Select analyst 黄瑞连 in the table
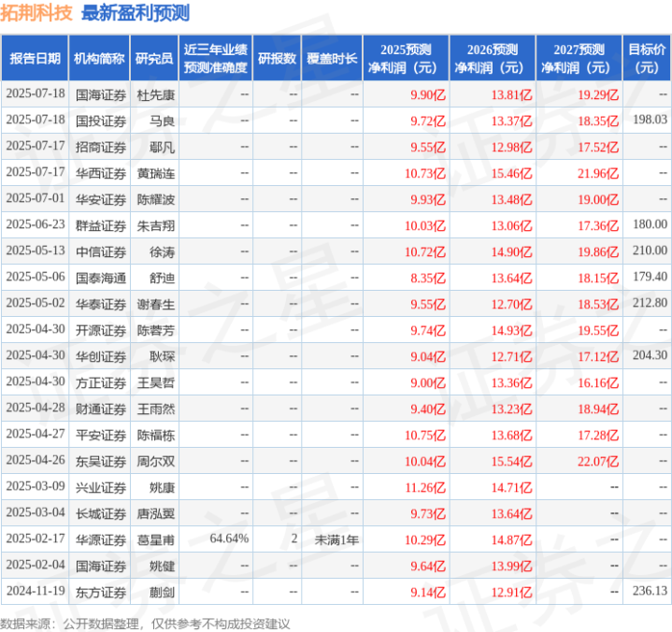Image resolution: width=672 pixels, height=632 pixels. (155, 174)
